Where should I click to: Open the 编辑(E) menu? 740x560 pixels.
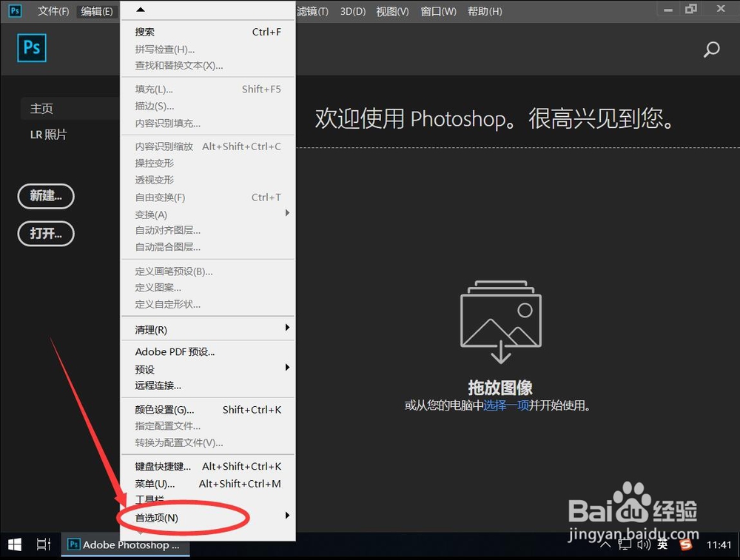coord(97,11)
